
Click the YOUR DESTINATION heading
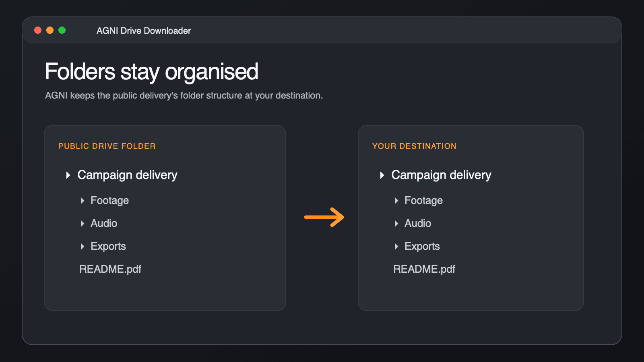click(x=414, y=146)
